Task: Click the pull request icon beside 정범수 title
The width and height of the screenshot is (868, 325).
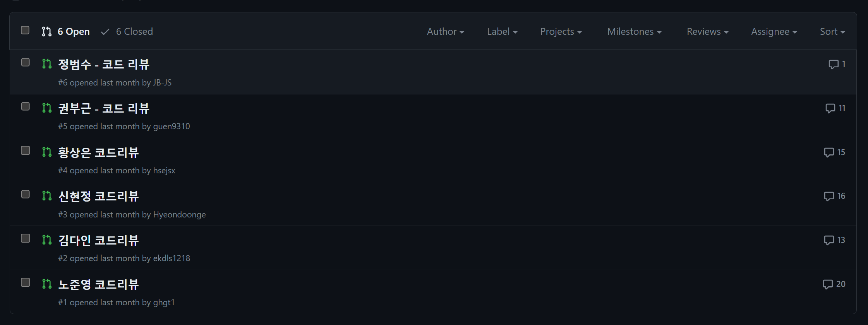Action: coord(47,64)
